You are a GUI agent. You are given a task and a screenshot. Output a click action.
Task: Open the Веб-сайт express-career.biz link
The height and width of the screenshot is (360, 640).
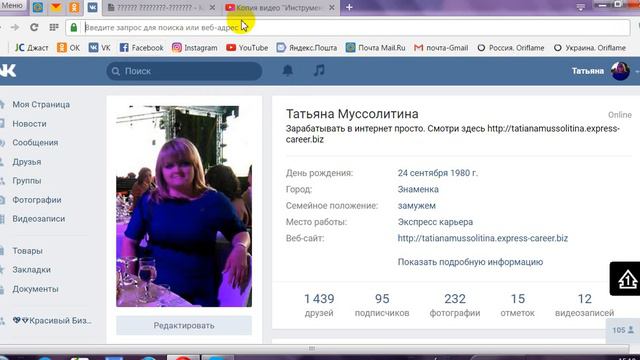coord(483,238)
